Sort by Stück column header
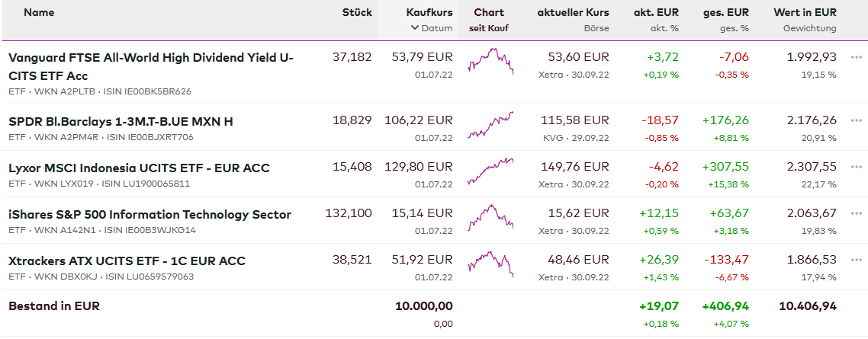Image resolution: width=868 pixels, height=339 pixels. tap(357, 12)
